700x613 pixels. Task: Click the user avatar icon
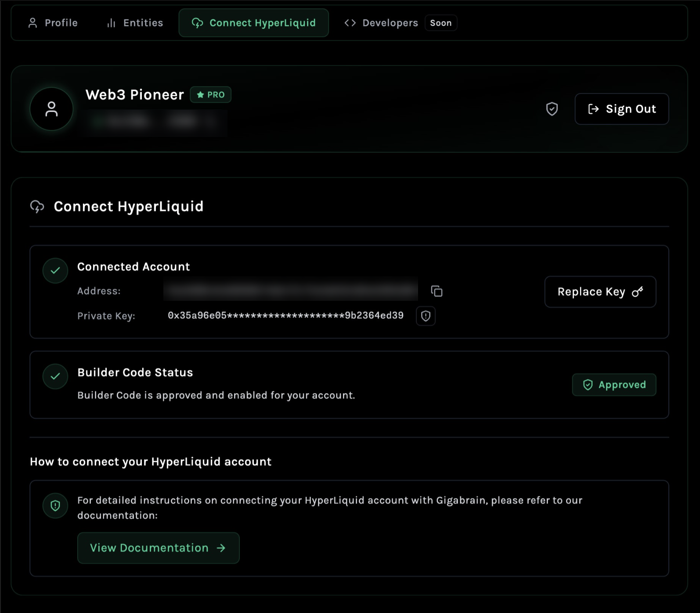point(52,109)
